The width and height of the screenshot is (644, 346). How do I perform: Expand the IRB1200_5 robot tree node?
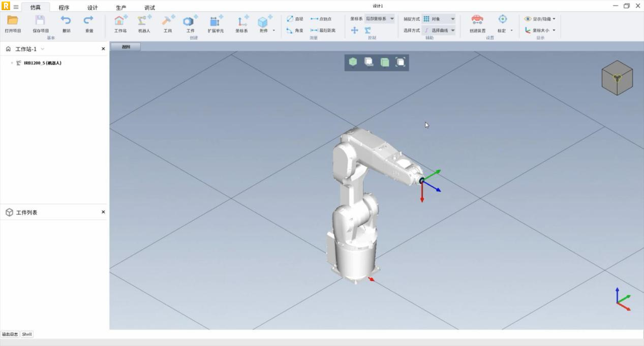[12, 63]
